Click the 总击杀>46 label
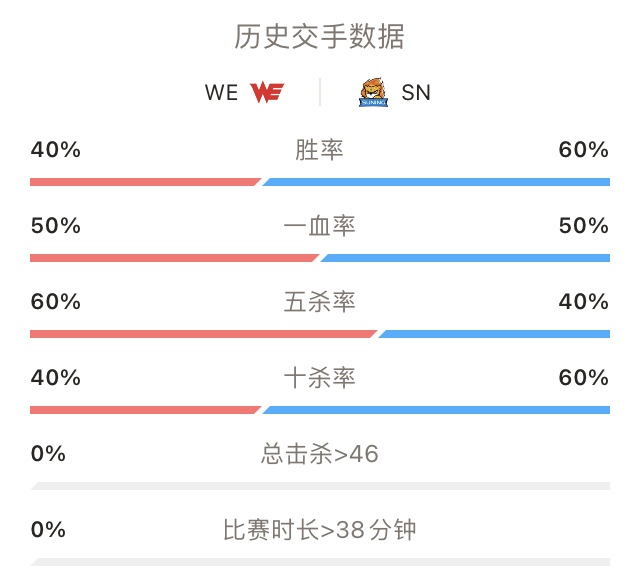Image resolution: width=640 pixels, height=577 pixels. [320, 454]
